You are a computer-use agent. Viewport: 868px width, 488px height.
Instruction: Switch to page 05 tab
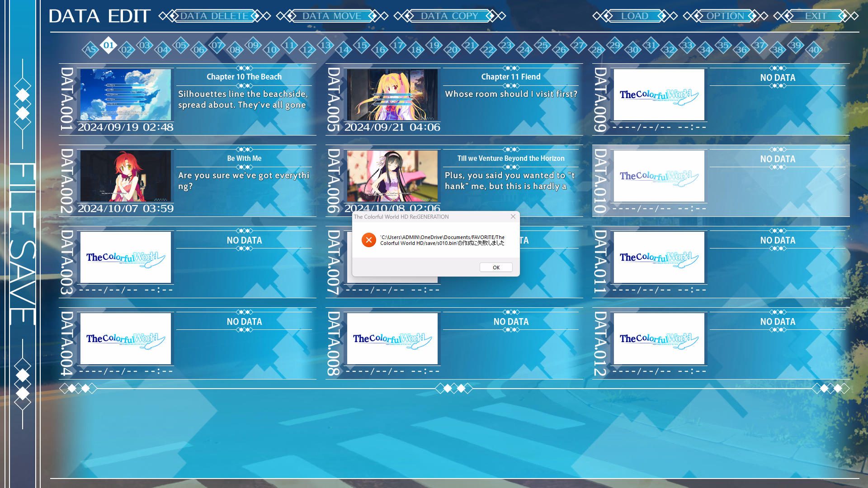[181, 45]
